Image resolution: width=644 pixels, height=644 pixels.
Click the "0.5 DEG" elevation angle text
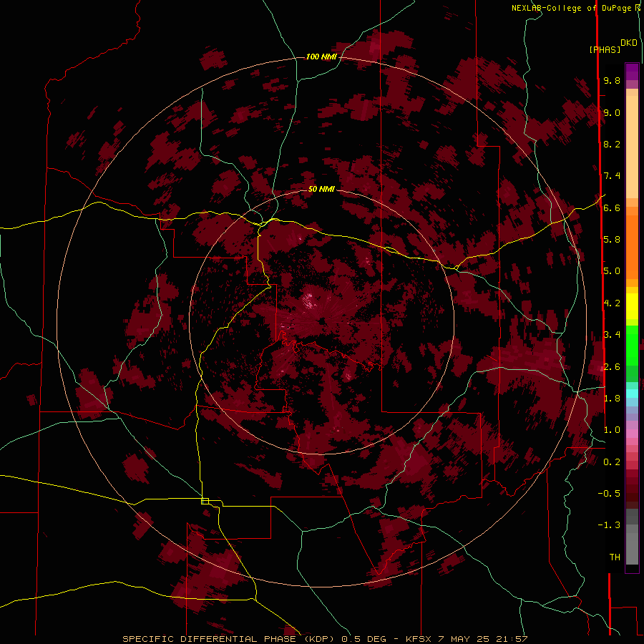tap(364, 639)
